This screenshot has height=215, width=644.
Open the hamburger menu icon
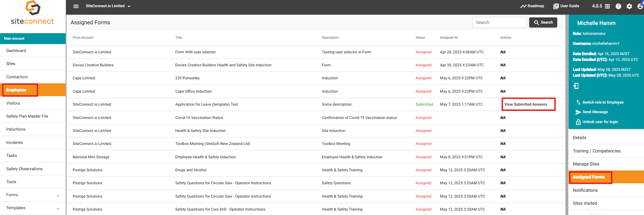coord(76,6)
